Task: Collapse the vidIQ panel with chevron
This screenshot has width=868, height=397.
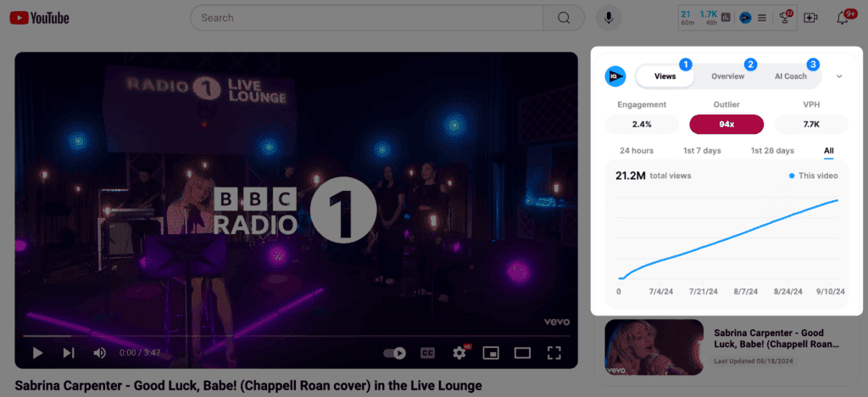Action: point(839,76)
